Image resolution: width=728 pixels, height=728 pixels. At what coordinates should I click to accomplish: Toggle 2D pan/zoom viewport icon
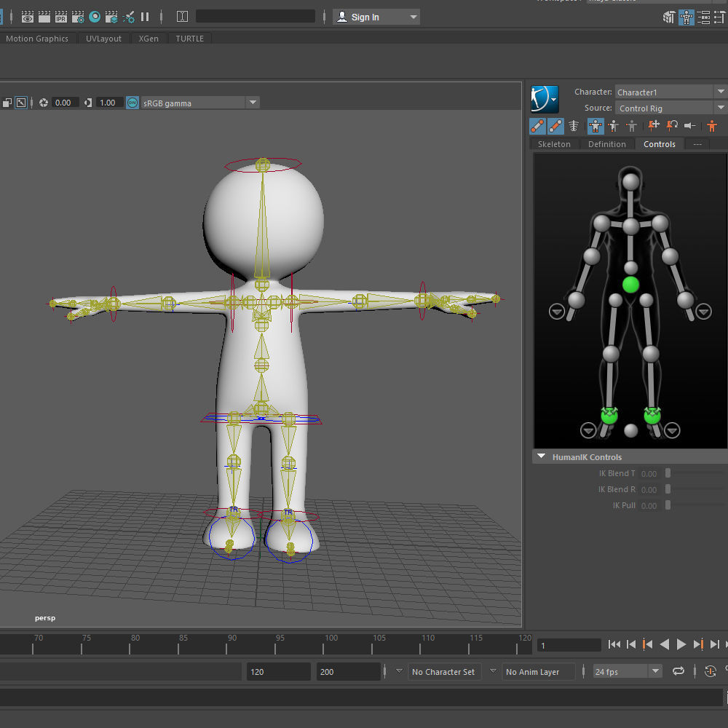pos(21,103)
